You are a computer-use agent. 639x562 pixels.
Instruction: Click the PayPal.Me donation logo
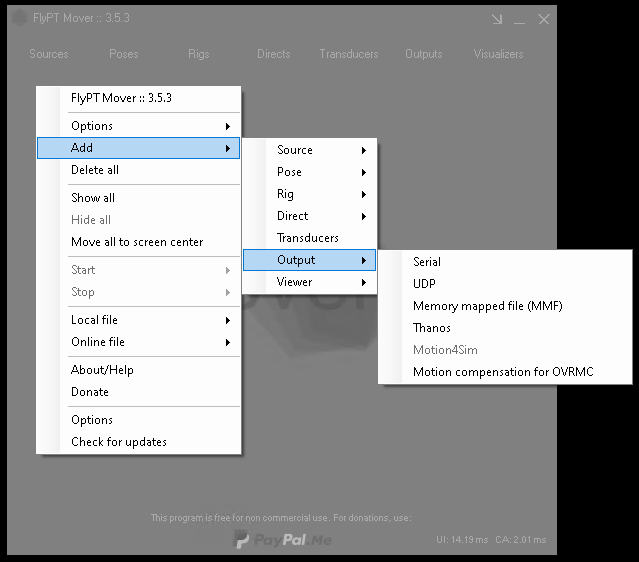click(283, 540)
